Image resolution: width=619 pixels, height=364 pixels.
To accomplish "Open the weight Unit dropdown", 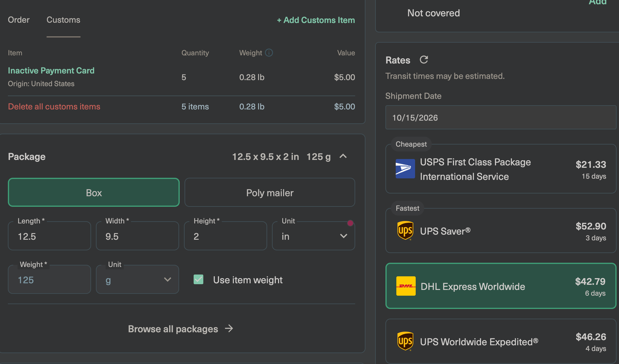I will click(x=137, y=279).
